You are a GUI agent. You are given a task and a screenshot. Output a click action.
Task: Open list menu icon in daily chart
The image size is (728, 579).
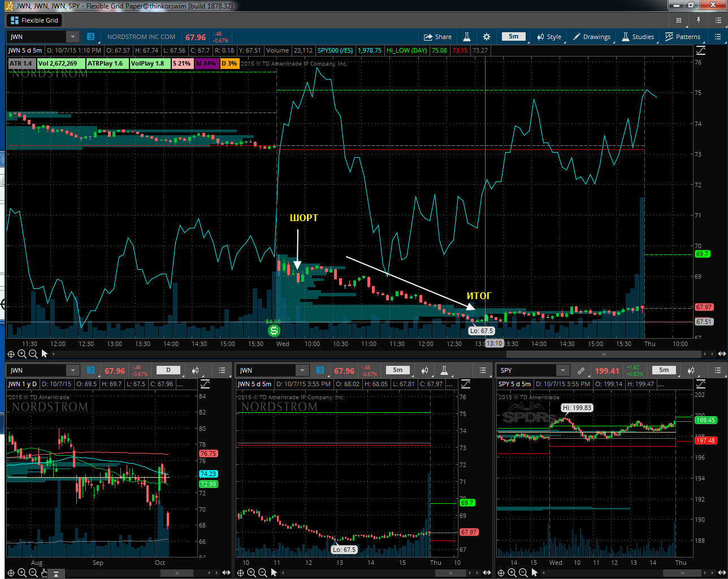click(223, 370)
